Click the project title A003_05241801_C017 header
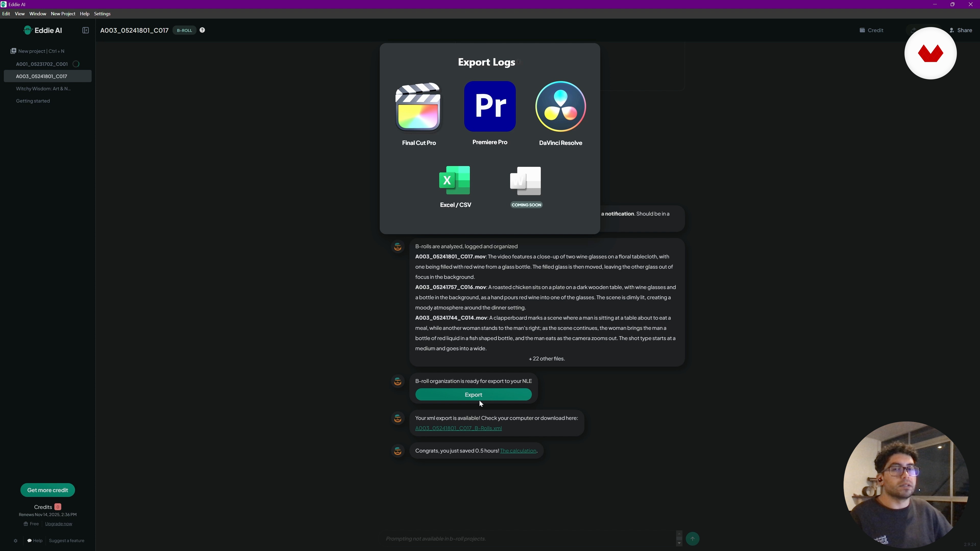The width and height of the screenshot is (980, 551). tap(134, 30)
